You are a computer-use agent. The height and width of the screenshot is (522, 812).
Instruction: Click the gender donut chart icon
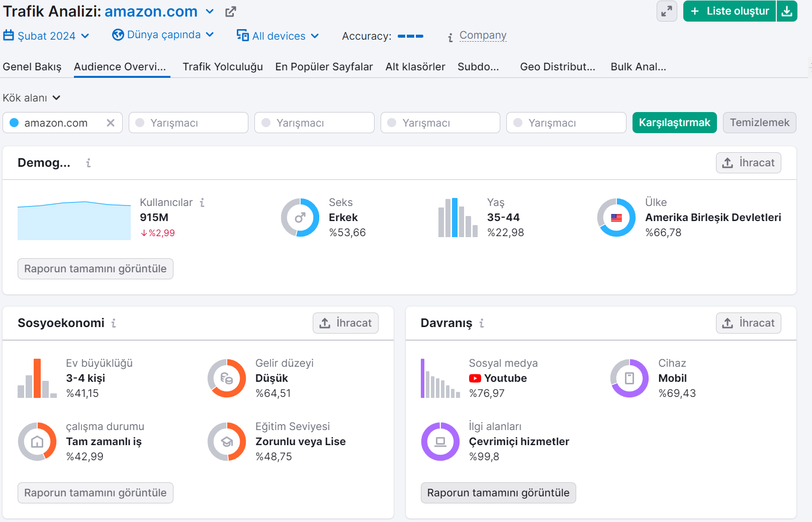pos(300,218)
